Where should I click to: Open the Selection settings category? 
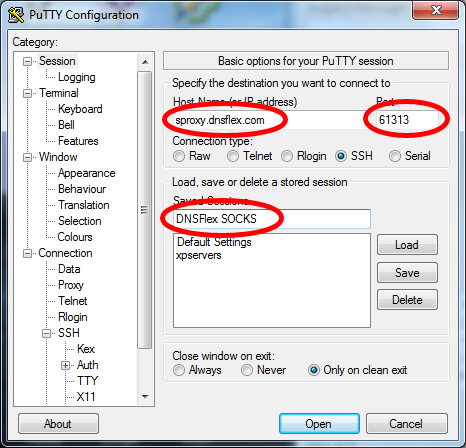point(80,221)
